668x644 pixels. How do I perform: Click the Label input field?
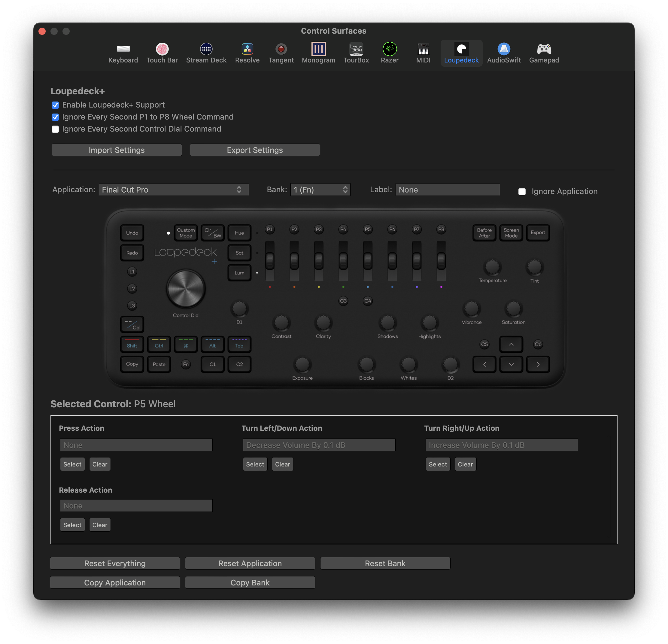click(x=448, y=190)
